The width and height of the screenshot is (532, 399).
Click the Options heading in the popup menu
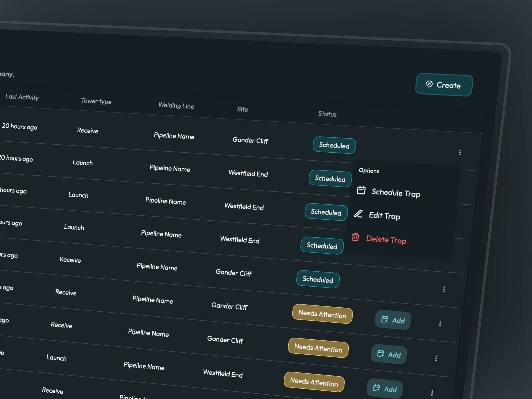tap(369, 171)
